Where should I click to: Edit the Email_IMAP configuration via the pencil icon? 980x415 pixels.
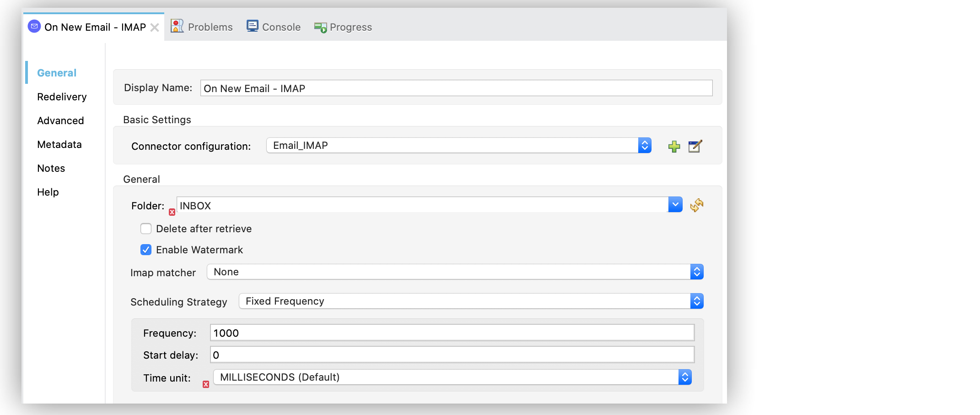[695, 147]
